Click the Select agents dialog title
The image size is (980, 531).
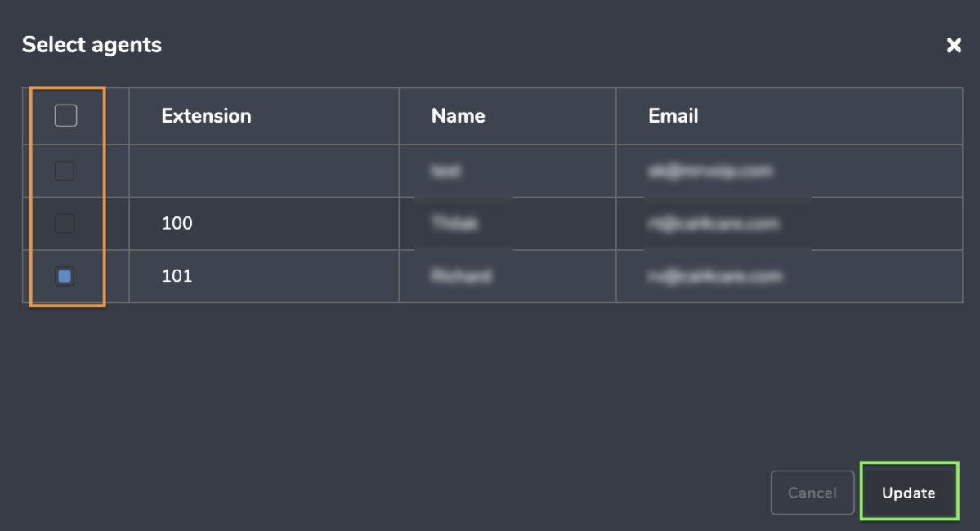(92, 45)
